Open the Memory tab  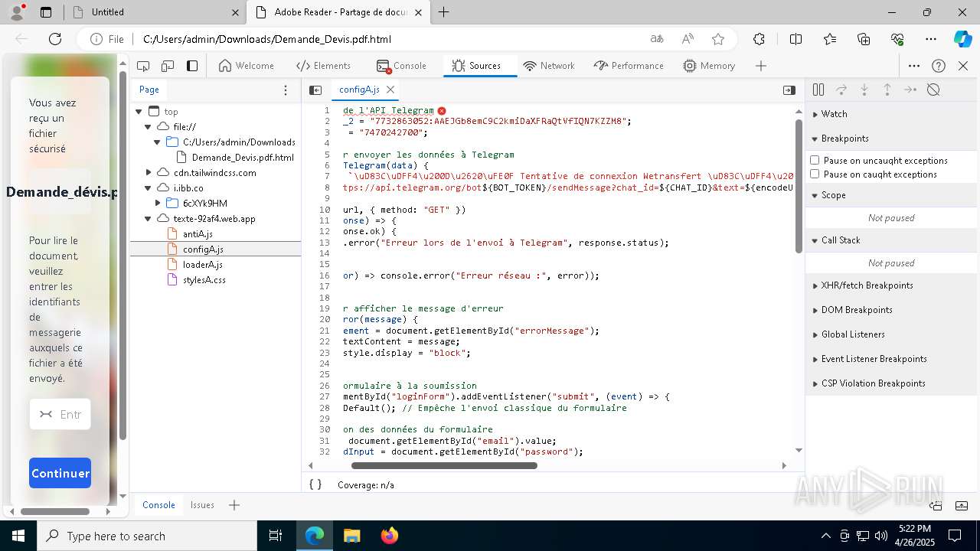[709, 66]
